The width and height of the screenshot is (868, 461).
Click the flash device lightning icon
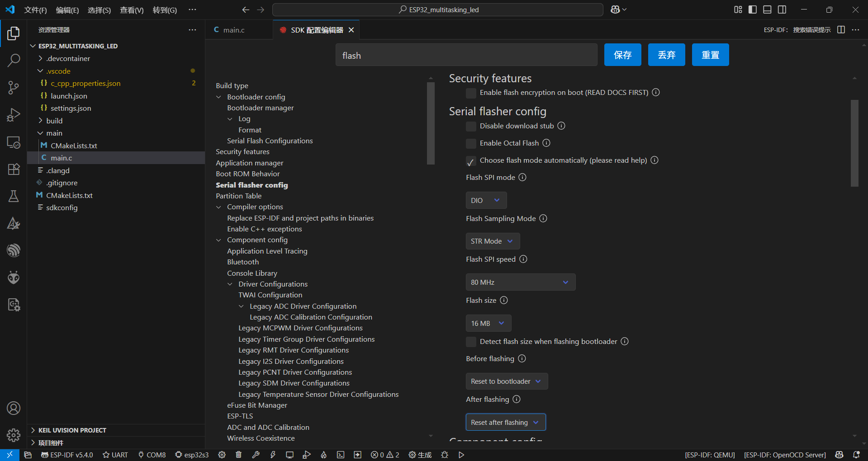(x=273, y=455)
